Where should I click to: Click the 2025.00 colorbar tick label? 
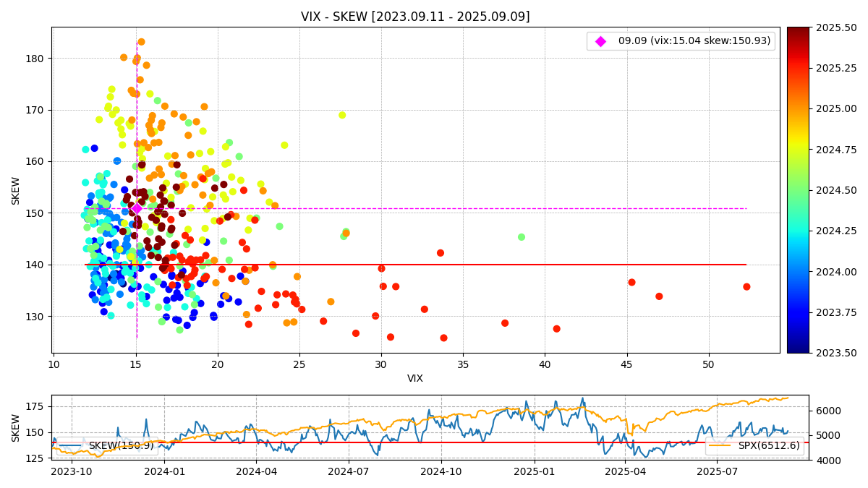point(836,109)
